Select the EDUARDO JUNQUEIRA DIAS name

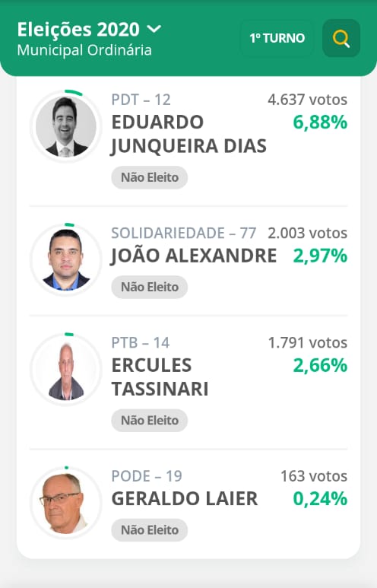click(x=188, y=134)
